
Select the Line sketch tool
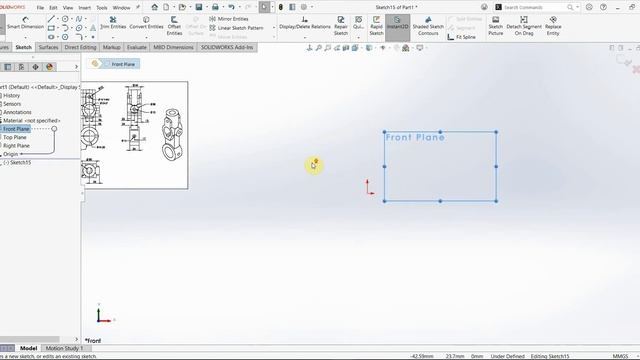pyautogui.click(x=51, y=19)
